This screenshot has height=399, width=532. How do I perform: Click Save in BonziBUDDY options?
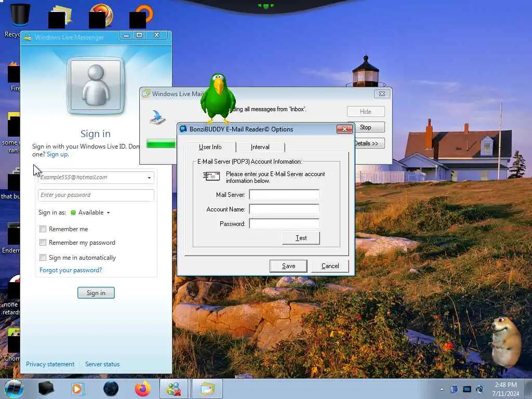pos(288,266)
